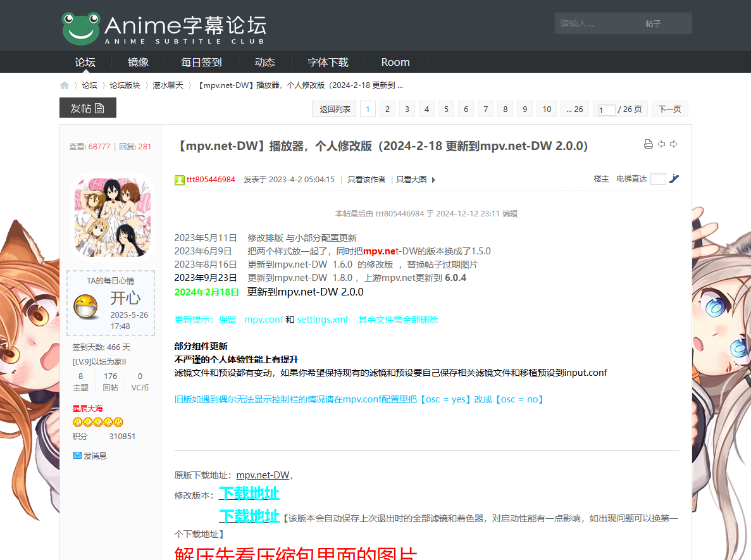Click breadcrumb link 论坛版块
This screenshot has width=751, height=560.
click(x=125, y=85)
